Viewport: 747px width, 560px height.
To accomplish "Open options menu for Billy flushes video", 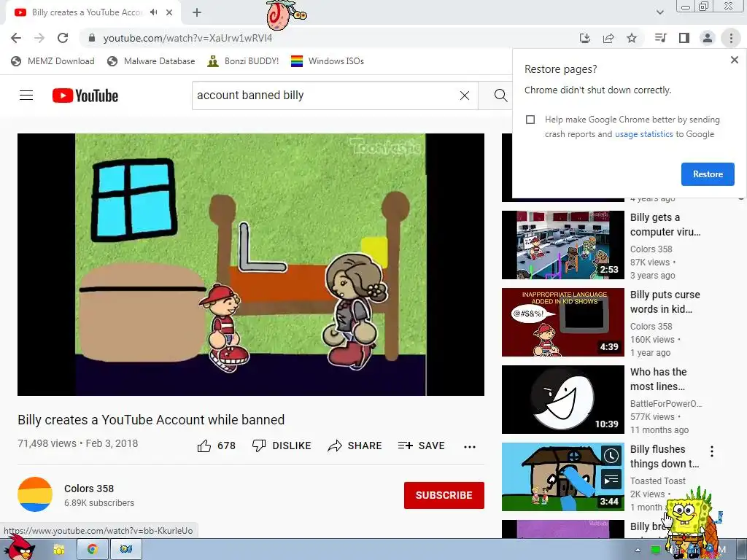I will (x=712, y=451).
